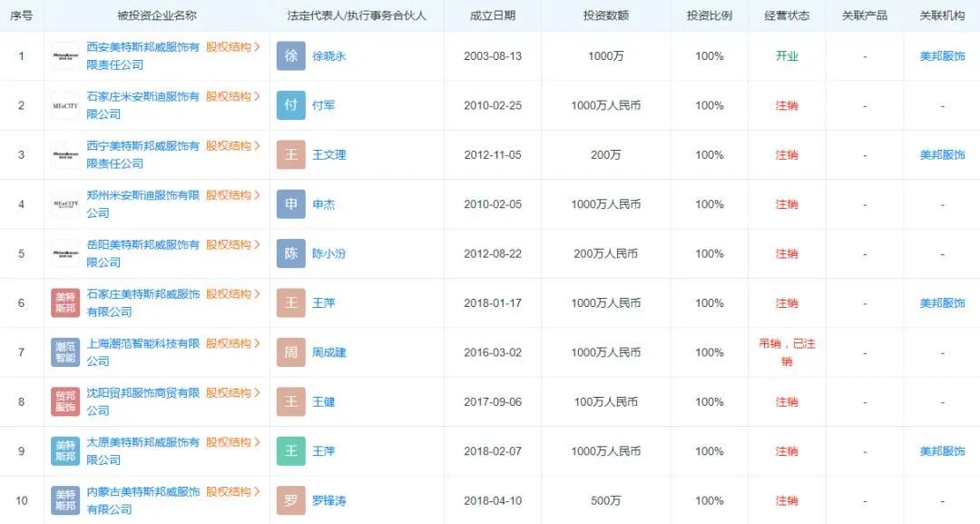Viewport: 980px width, 524px height.
Task: Expand 股权结构 for 西安美特斯邦威服饰
Action: pyautogui.click(x=230, y=47)
